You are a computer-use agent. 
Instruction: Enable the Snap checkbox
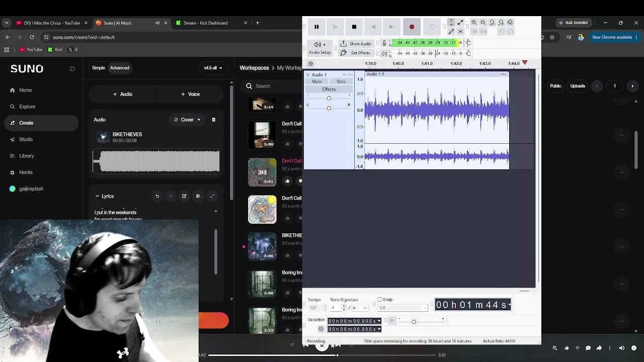click(380, 300)
